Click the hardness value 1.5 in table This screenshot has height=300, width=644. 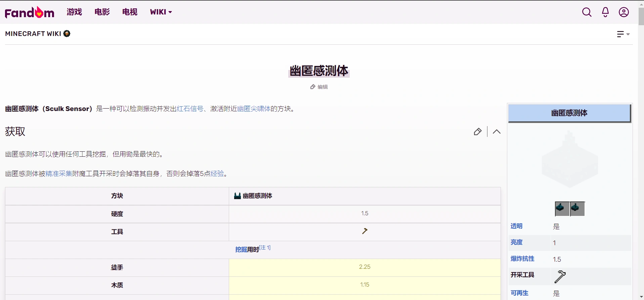365,214
